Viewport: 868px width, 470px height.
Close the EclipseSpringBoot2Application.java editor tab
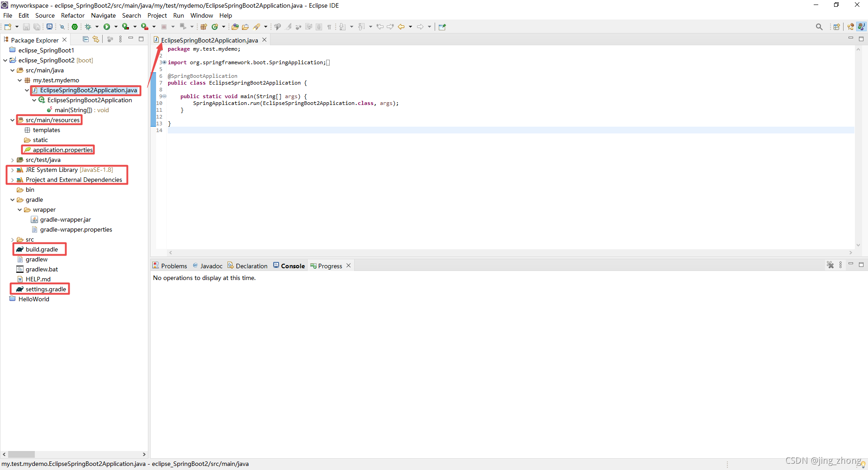click(x=265, y=40)
